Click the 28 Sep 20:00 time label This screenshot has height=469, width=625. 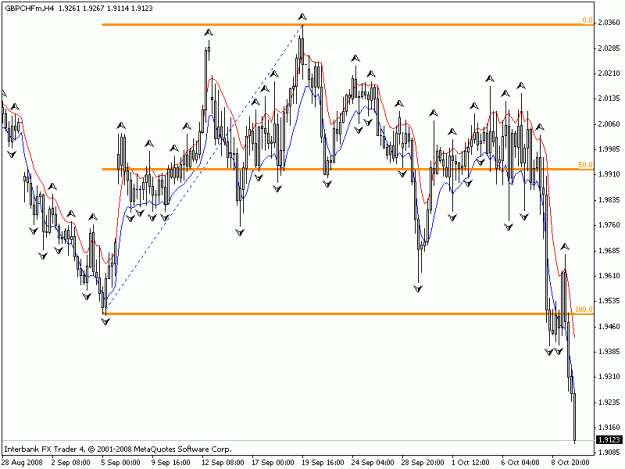pos(423,463)
